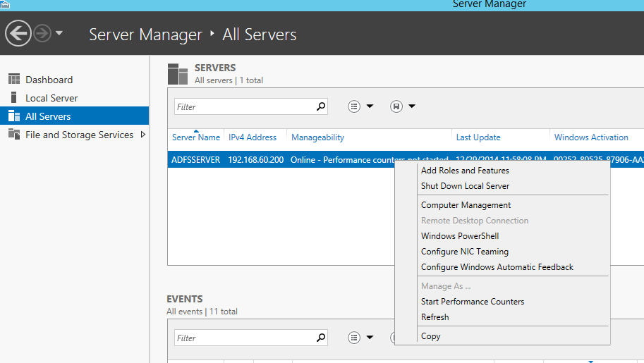Viewport: 644px width, 363px height.
Task: Open the Events criteria dropdown arrow
Action: click(370, 338)
